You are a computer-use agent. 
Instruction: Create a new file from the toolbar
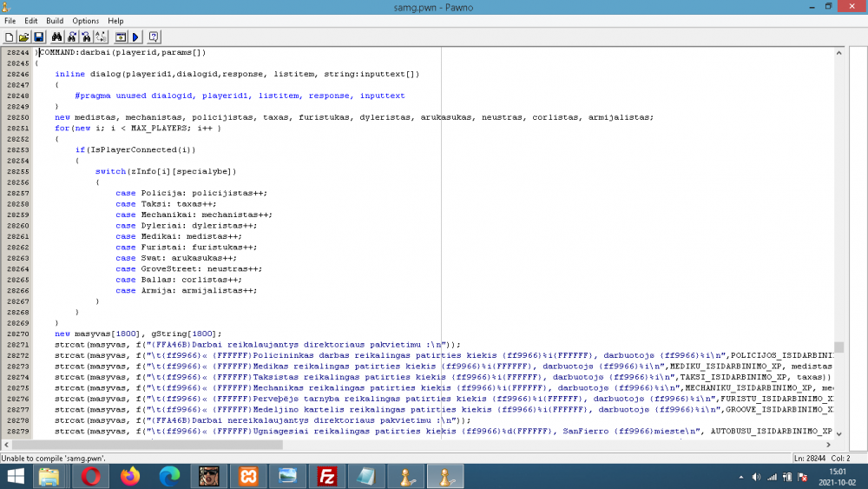tap(10, 36)
